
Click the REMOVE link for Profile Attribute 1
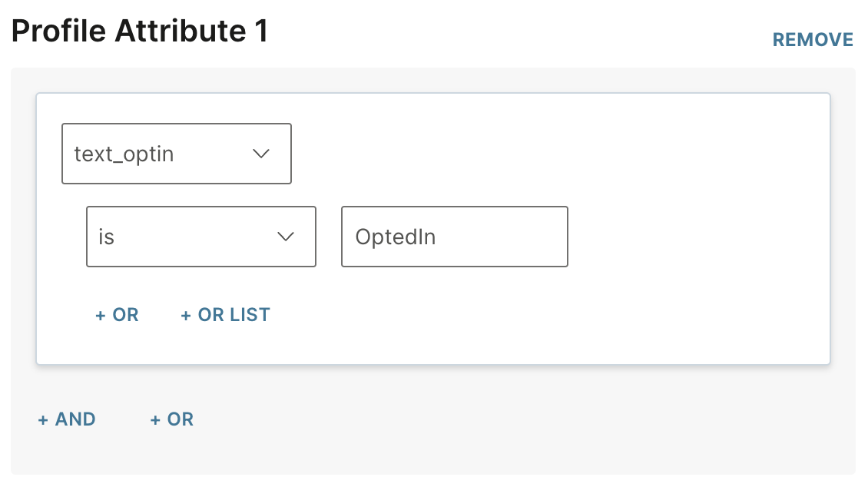click(x=813, y=39)
